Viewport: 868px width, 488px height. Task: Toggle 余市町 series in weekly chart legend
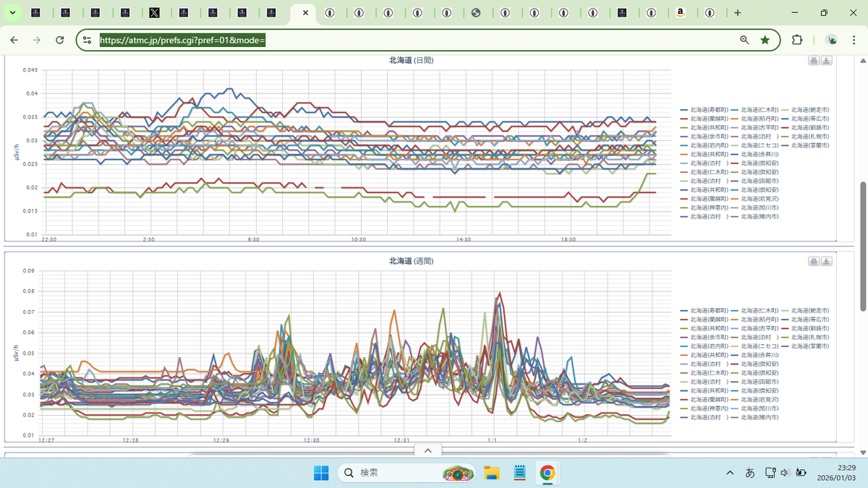pos(704,337)
